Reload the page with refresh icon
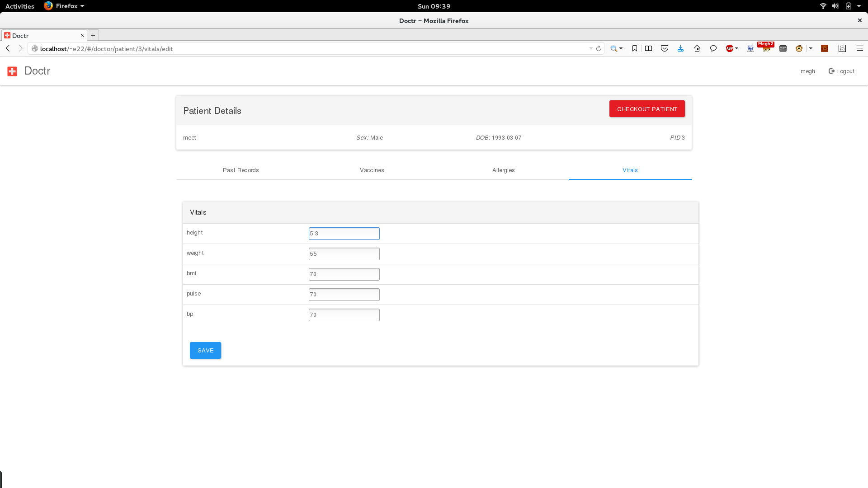This screenshot has width=868, height=488. [599, 48]
